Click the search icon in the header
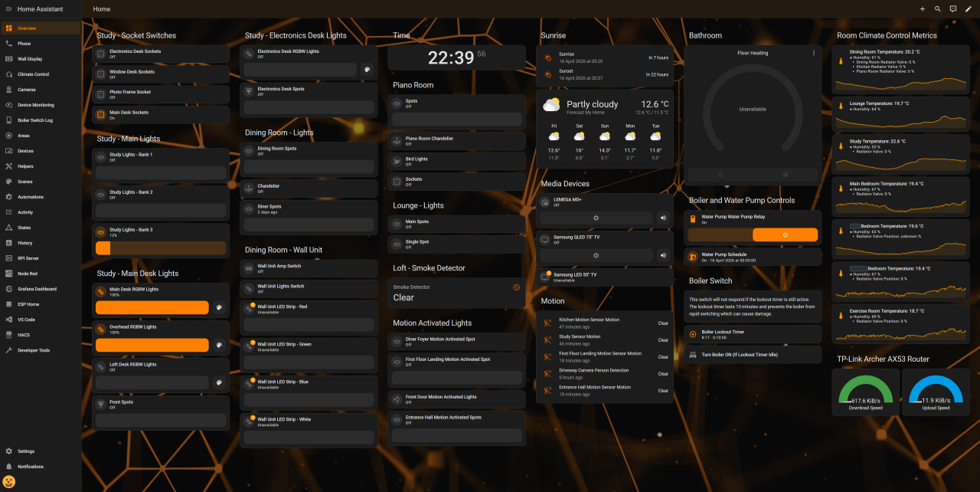Image resolution: width=980 pixels, height=492 pixels. [x=937, y=8]
